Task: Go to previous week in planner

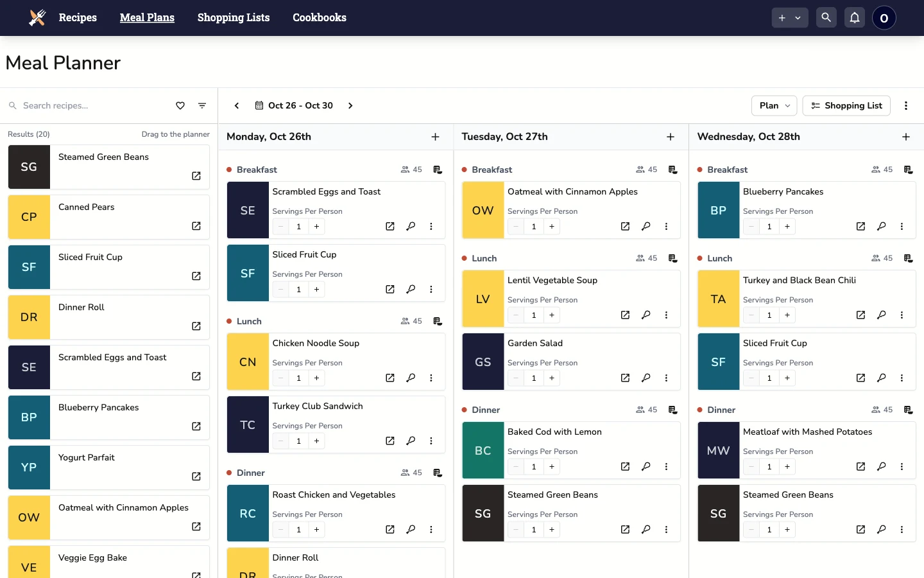Action: point(237,105)
